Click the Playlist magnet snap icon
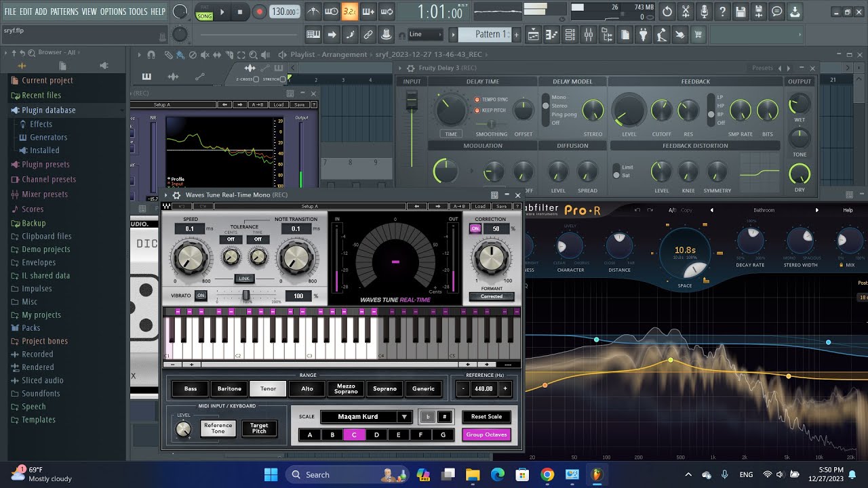 [x=151, y=55]
